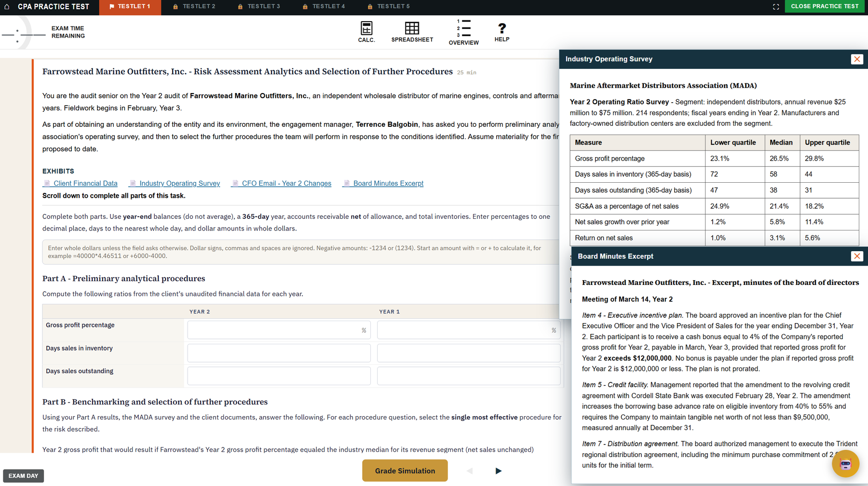Click the Upper quartile column header

(x=827, y=143)
